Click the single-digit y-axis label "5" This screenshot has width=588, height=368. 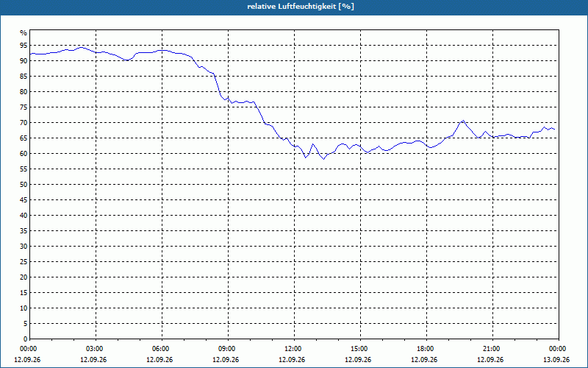(x=26, y=324)
